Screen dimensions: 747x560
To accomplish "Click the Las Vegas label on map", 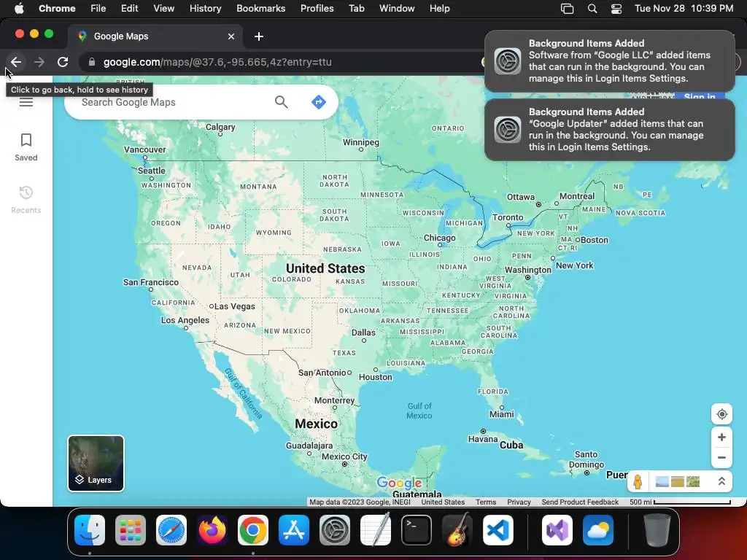I will (234, 306).
